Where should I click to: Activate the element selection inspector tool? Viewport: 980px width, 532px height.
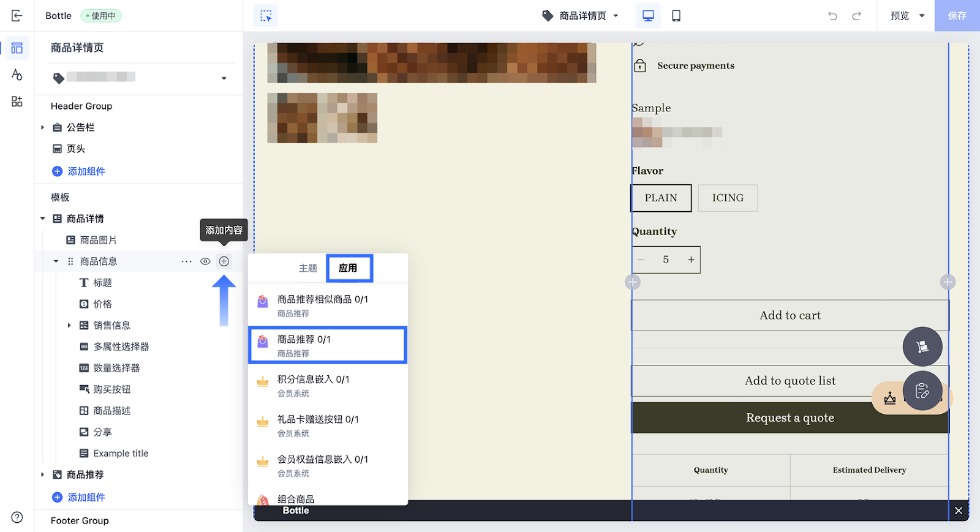click(x=266, y=16)
